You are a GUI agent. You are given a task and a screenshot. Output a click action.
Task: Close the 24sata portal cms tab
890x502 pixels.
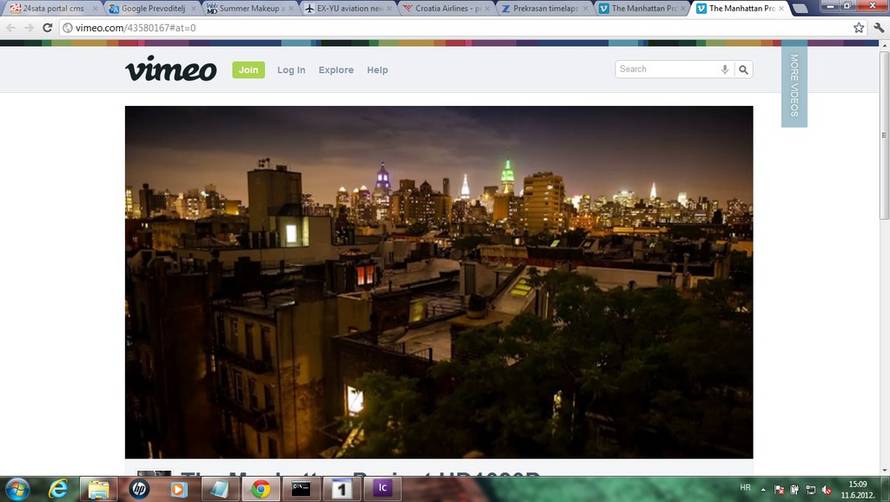95,9
